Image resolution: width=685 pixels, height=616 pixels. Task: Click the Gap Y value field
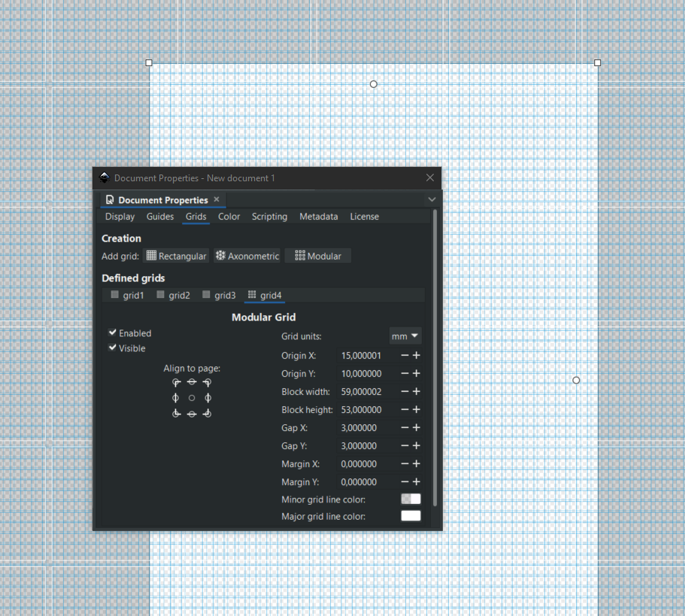pyautogui.click(x=367, y=445)
